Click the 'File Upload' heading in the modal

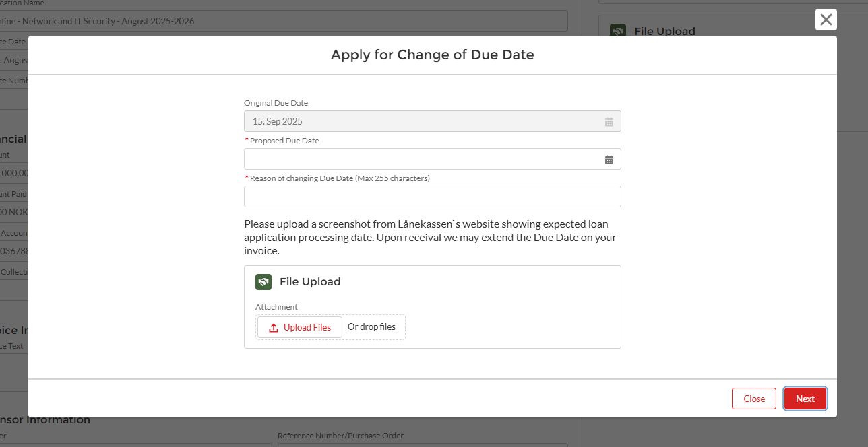[x=310, y=282]
